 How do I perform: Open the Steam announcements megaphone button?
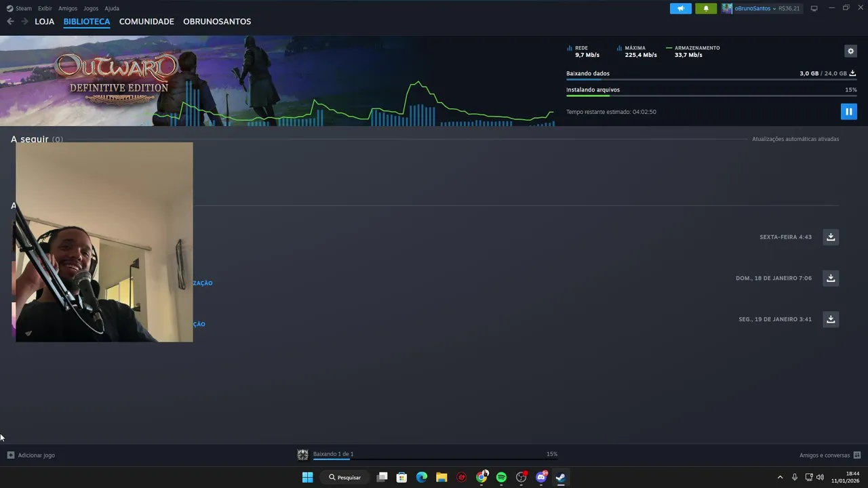pos(681,8)
